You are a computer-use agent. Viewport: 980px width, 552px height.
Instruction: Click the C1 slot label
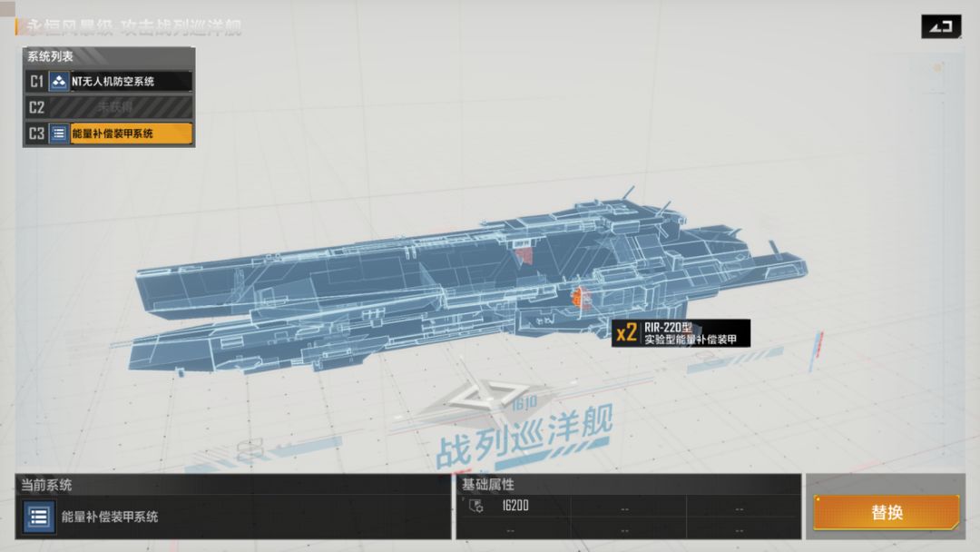click(36, 82)
